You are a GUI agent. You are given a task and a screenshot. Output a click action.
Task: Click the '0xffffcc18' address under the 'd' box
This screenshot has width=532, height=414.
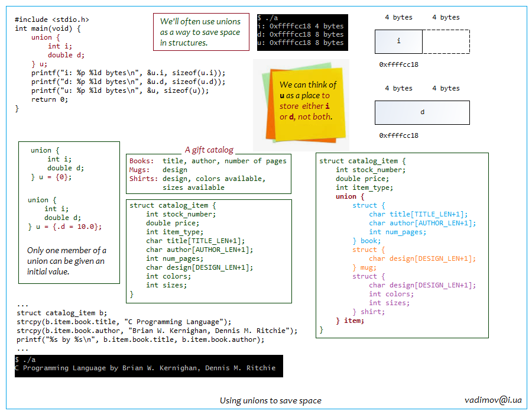(398, 135)
